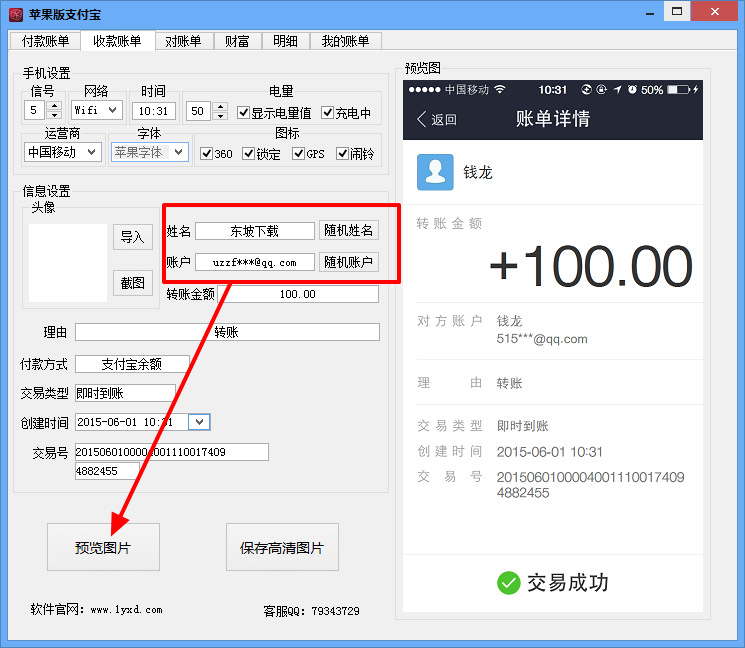Click the 姓名 field containing 东坡下载
Screen dimensions: 745x648
point(255,231)
